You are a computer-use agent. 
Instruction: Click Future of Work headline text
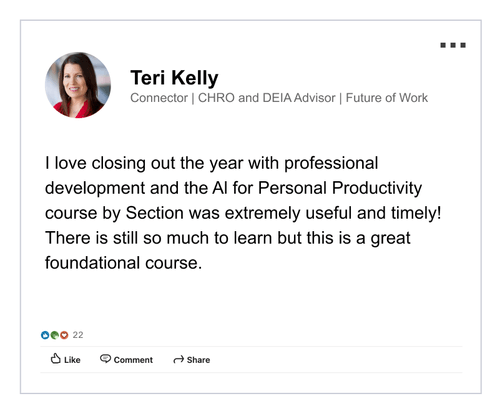point(387,98)
